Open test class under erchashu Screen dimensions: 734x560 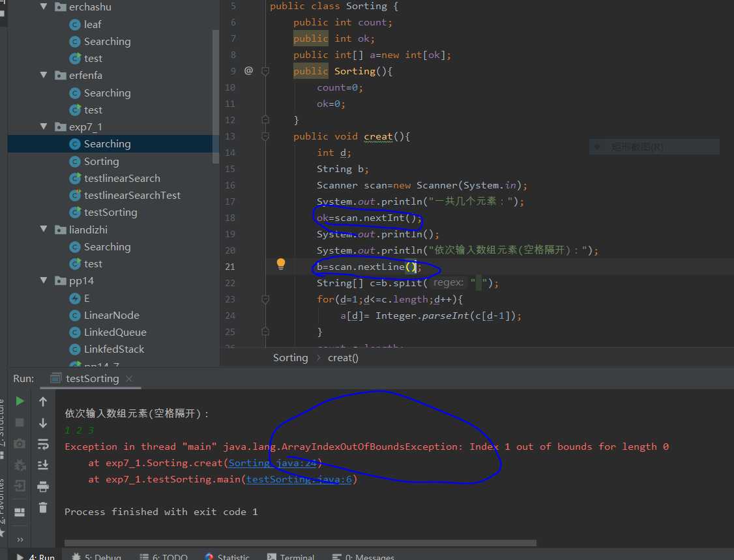(x=93, y=59)
